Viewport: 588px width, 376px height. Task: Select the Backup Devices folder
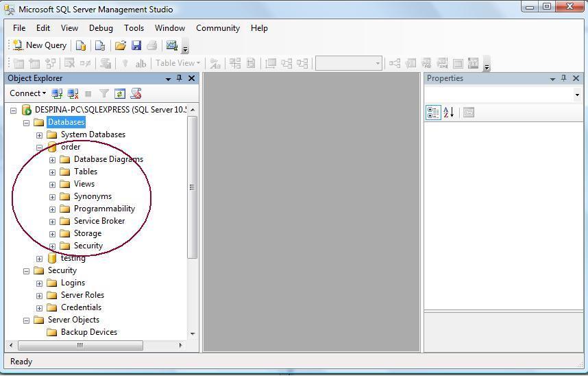point(89,332)
